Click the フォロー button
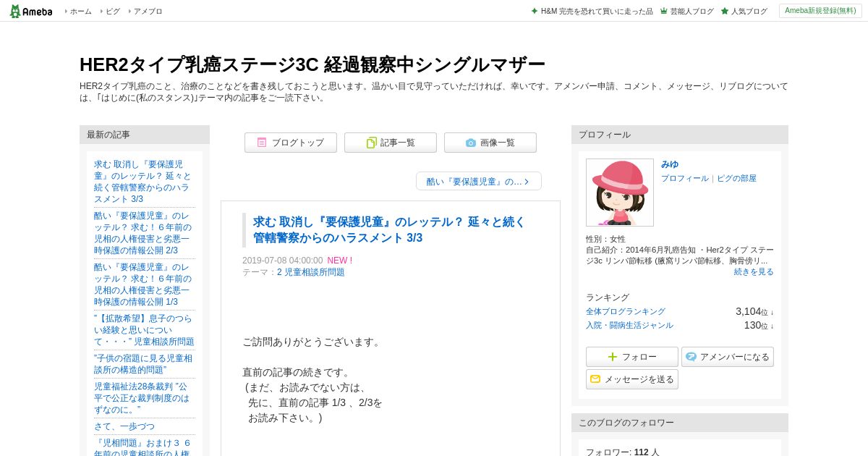Screen dimensions: 868x456 (632, 357)
